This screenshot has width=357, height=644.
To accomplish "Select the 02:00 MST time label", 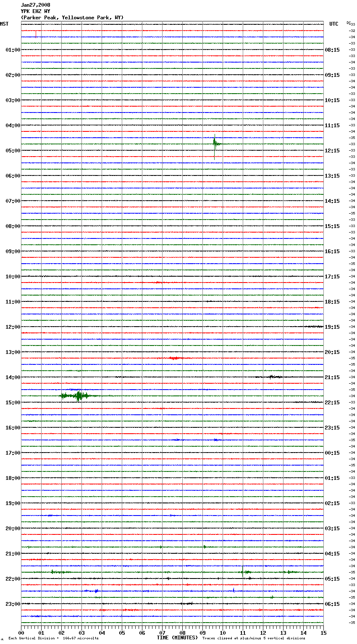I will click(13, 75).
